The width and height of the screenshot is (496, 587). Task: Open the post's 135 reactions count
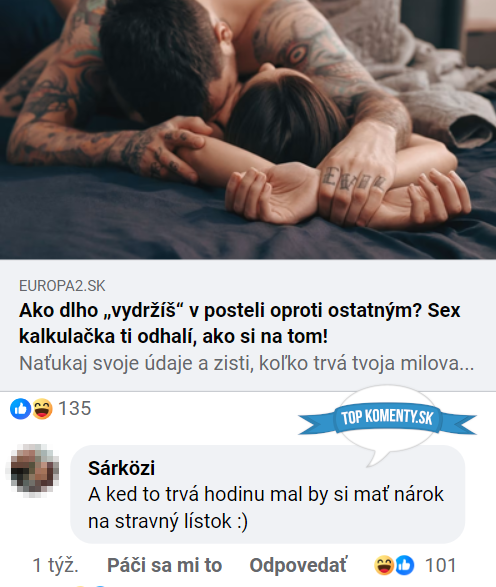74,408
